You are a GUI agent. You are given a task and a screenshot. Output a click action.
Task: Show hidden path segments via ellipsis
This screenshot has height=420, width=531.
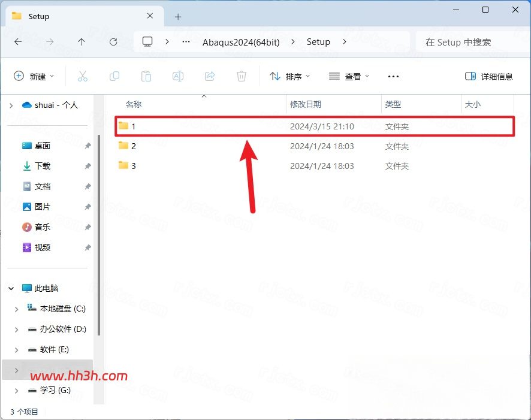tap(186, 42)
